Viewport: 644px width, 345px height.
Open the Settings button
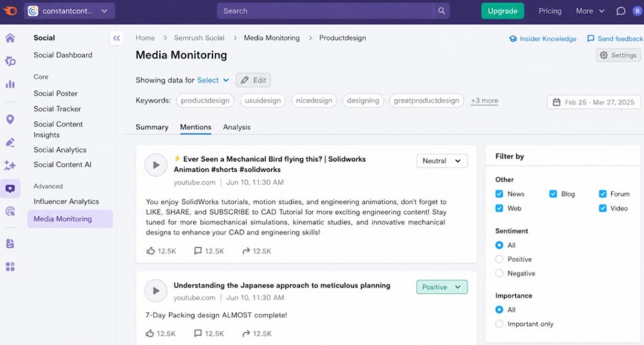[x=618, y=55]
